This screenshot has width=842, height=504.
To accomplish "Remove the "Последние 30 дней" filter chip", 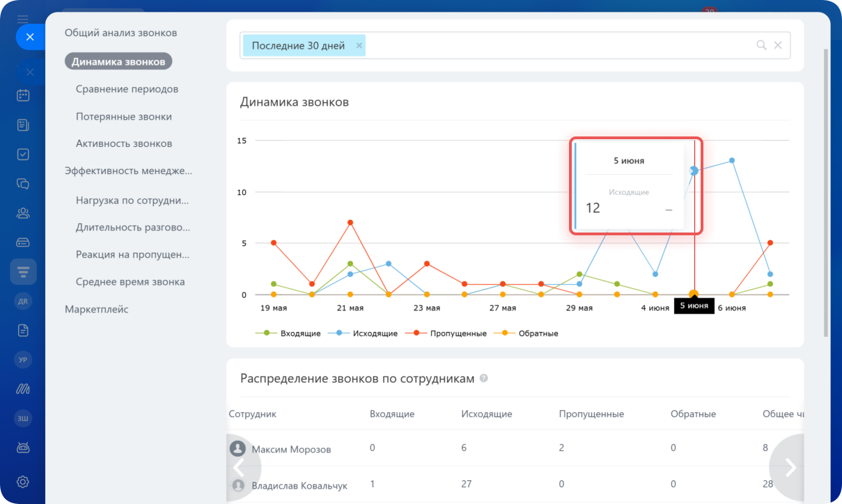I will (x=359, y=46).
